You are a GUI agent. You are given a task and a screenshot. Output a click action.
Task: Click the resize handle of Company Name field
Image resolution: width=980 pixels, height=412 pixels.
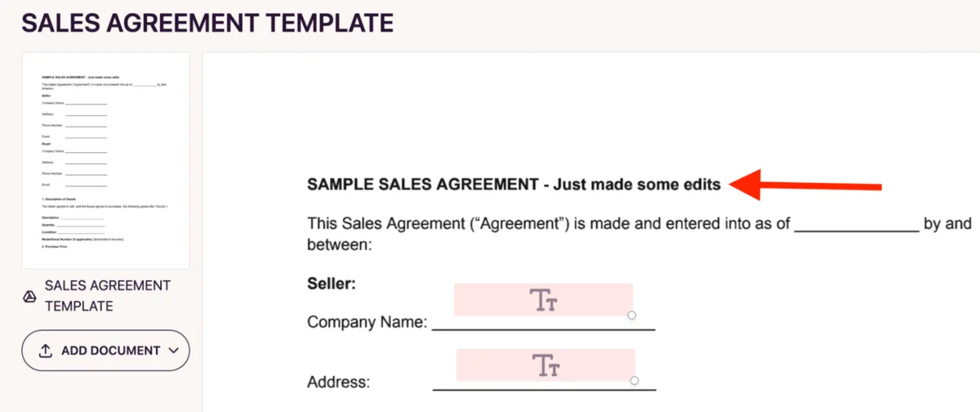(x=632, y=316)
